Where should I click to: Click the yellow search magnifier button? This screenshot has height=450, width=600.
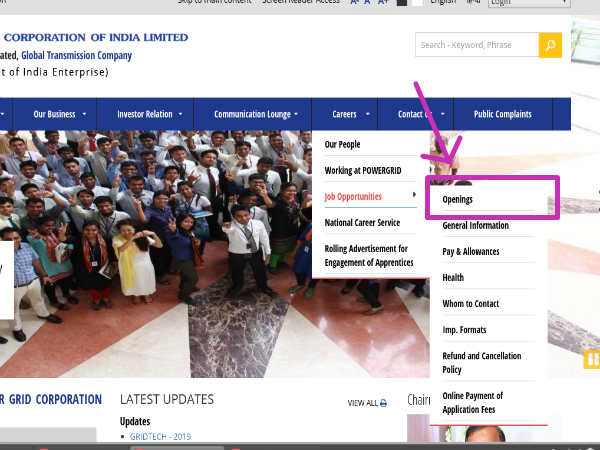(x=550, y=45)
